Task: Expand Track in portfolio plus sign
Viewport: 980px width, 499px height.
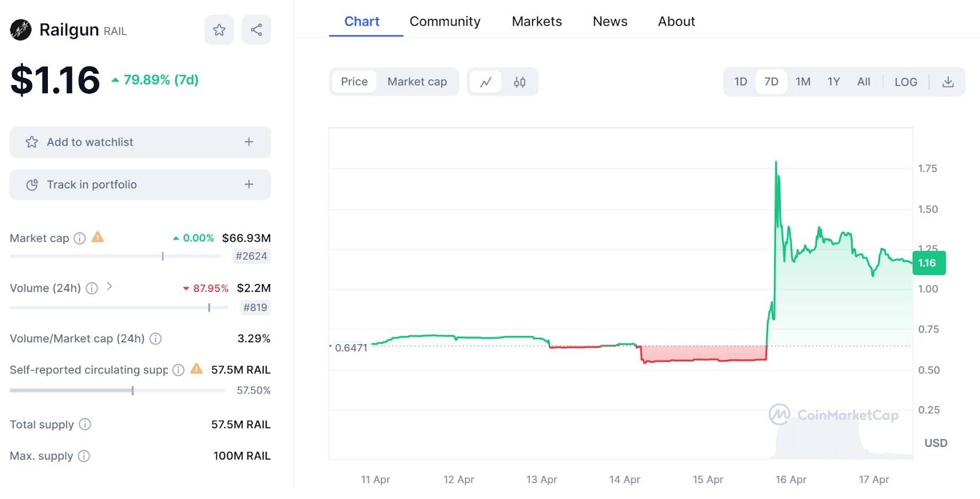Action: pyautogui.click(x=249, y=184)
